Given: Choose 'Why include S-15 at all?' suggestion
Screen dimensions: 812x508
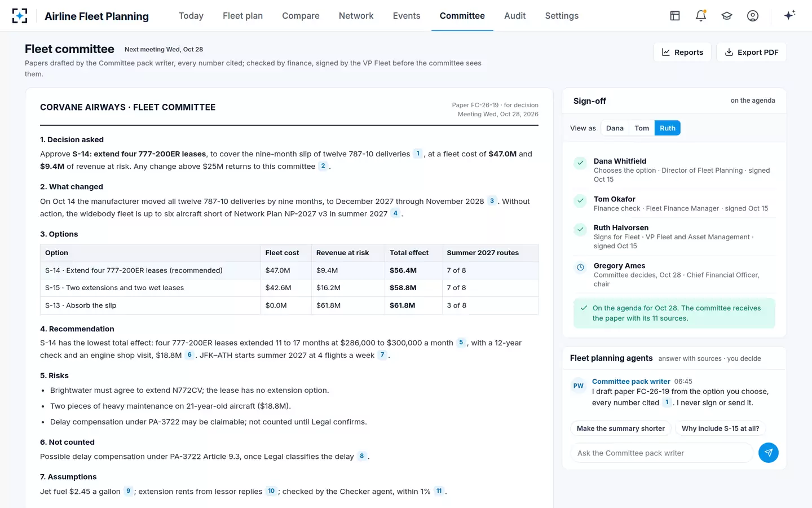Looking at the screenshot, I should click(x=720, y=428).
